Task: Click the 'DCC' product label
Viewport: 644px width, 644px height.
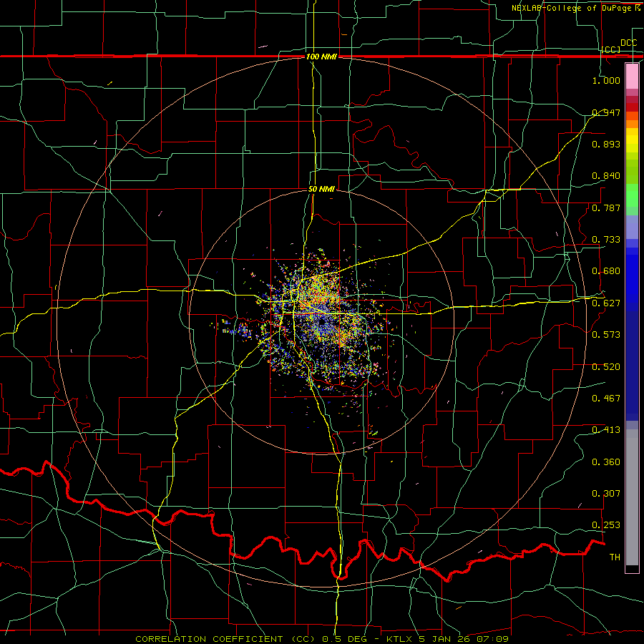Action: 628,43
